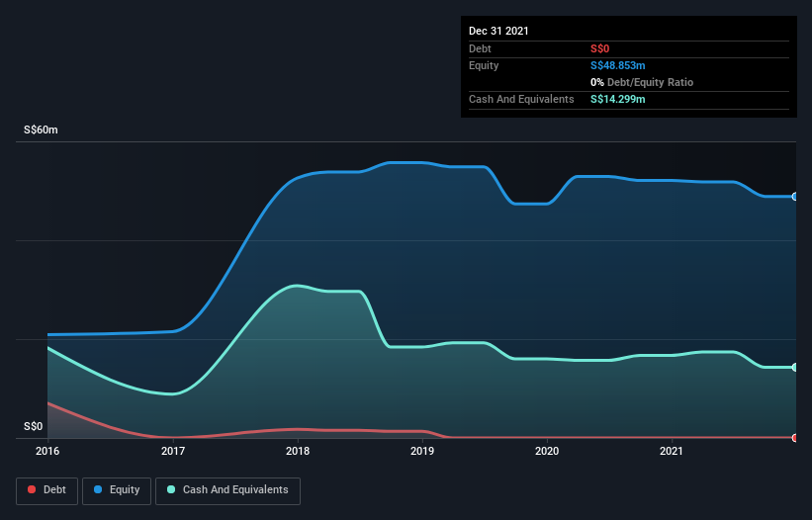
Task: Click the Cash And Equivalents tooltip label
Action: click(521, 99)
